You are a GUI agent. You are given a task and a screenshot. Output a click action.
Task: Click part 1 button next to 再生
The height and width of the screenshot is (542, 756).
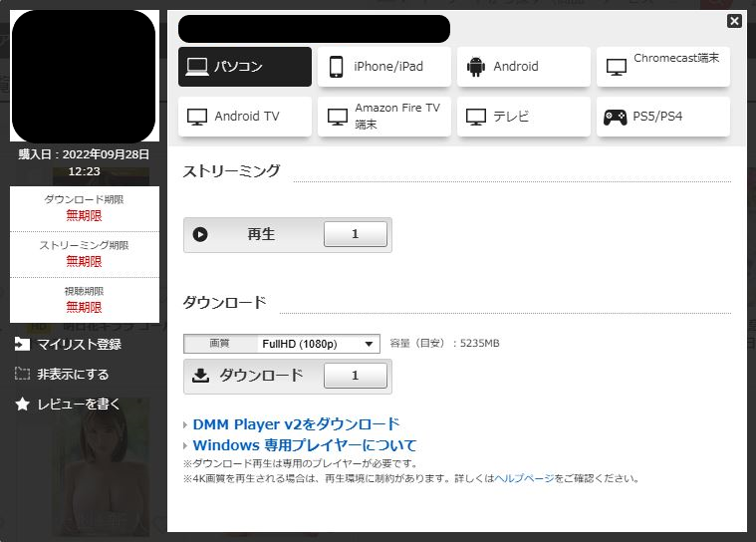pyautogui.click(x=356, y=234)
